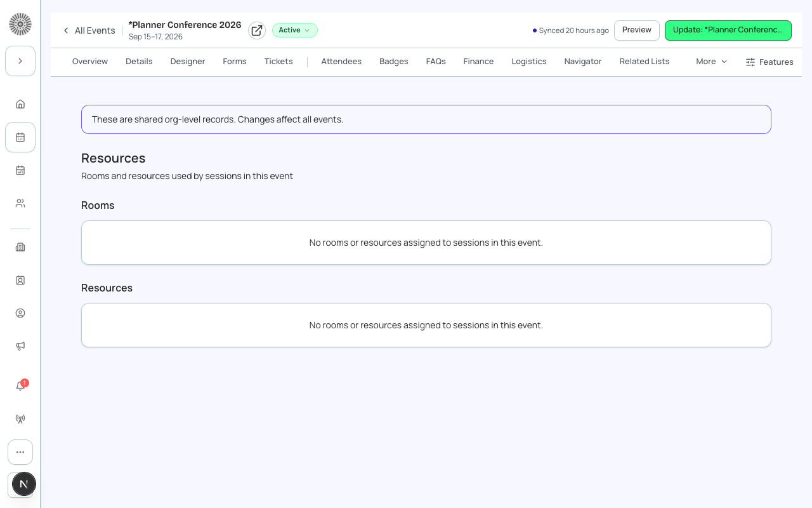The height and width of the screenshot is (508, 812).
Task: Switch to the Tickets tab
Action: 278,62
